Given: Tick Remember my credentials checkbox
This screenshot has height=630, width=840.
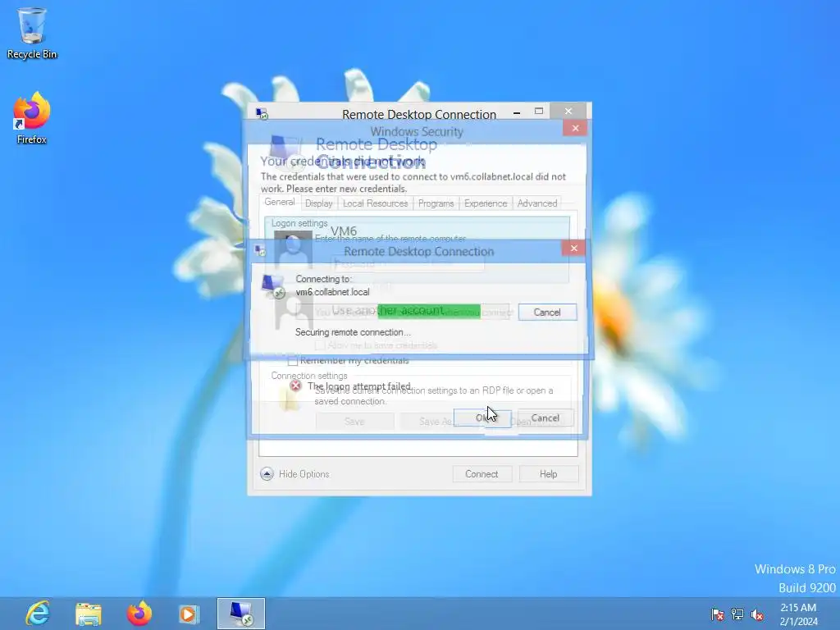Looking at the screenshot, I should (293, 361).
